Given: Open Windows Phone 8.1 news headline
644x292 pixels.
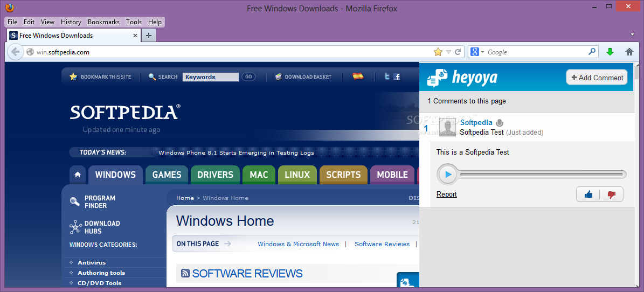Looking at the screenshot, I should point(236,153).
